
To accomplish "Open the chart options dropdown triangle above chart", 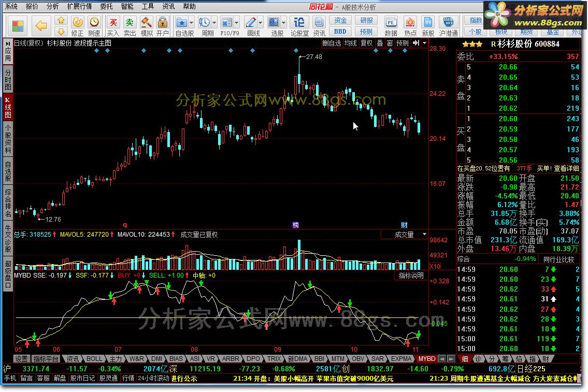I will point(424,43).
